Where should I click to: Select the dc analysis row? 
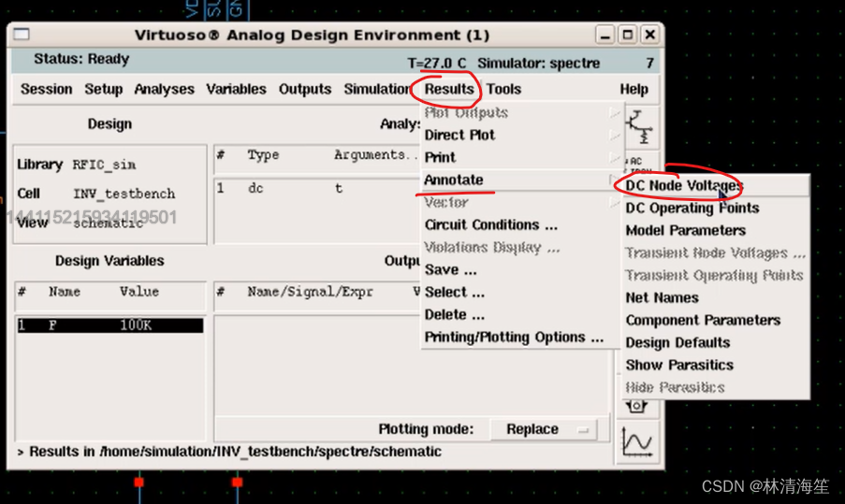click(317, 189)
